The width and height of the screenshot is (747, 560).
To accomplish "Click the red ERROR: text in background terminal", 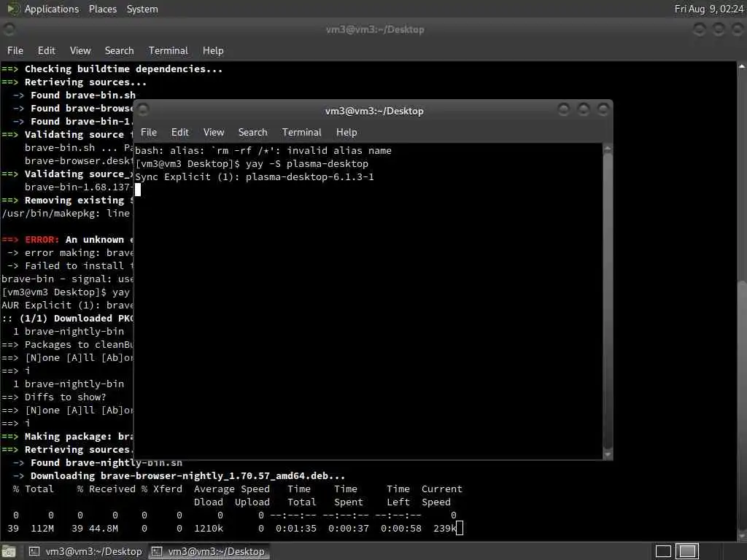I will (42, 239).
